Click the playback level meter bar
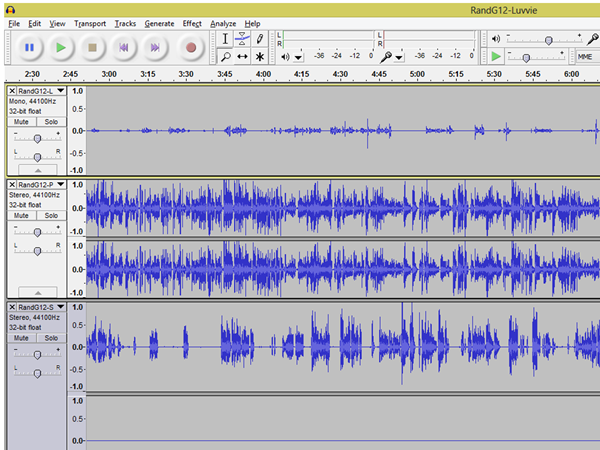 (328, 39)
